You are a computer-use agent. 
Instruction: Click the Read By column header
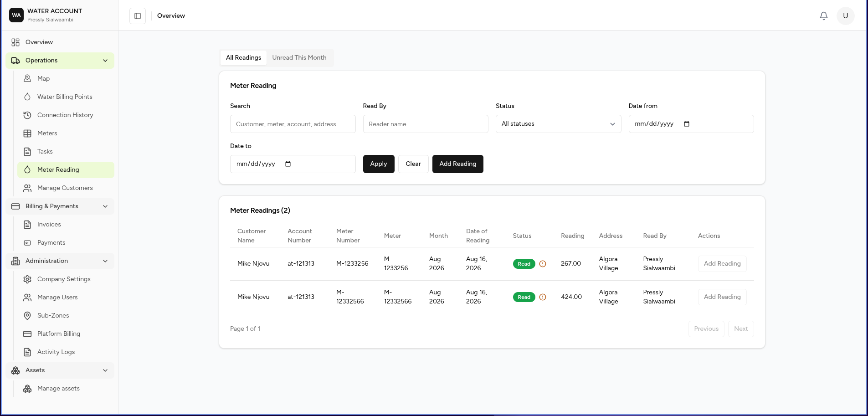[x=655, y=236]
